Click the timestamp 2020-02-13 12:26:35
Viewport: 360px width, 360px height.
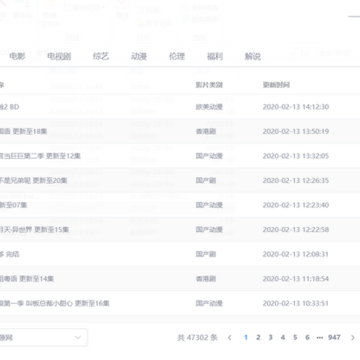pyautogui.click(x=296, y=180)
